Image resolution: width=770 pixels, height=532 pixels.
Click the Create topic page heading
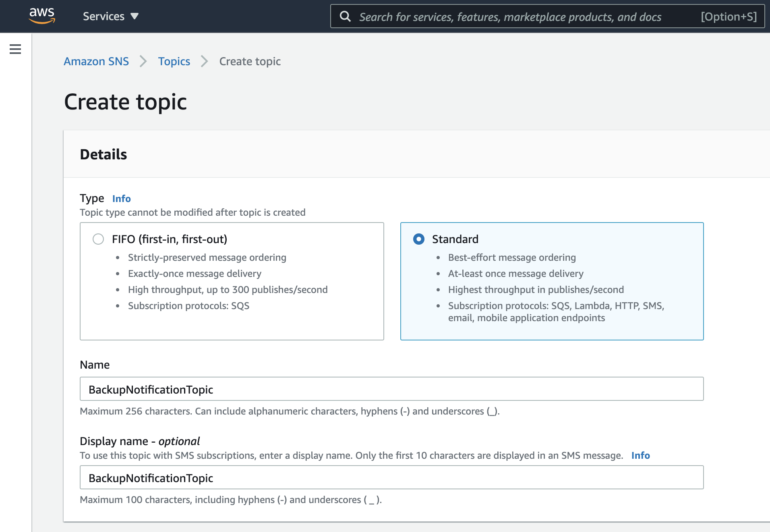(x=125, y=102)
